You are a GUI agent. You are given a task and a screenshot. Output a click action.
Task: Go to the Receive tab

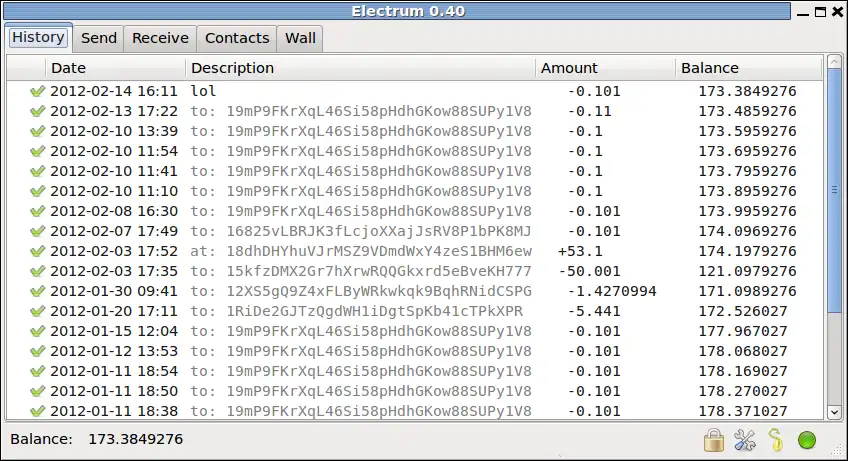(x=160, y=38)
